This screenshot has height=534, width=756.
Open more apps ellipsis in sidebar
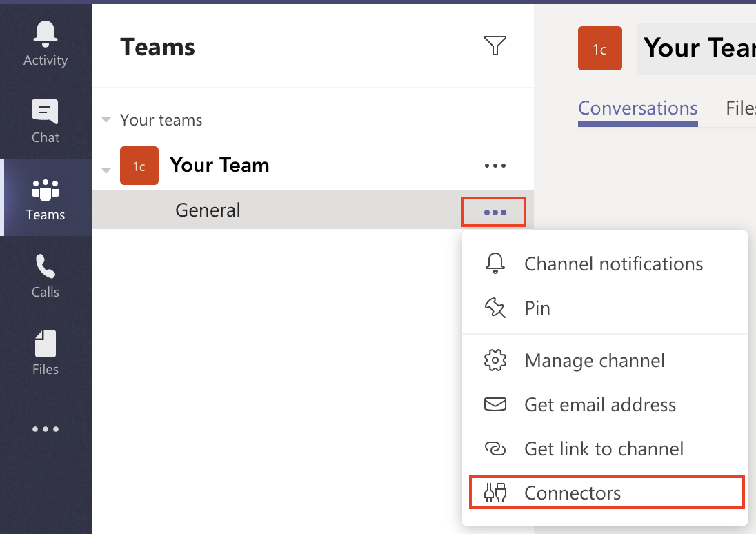click(46, 429)
